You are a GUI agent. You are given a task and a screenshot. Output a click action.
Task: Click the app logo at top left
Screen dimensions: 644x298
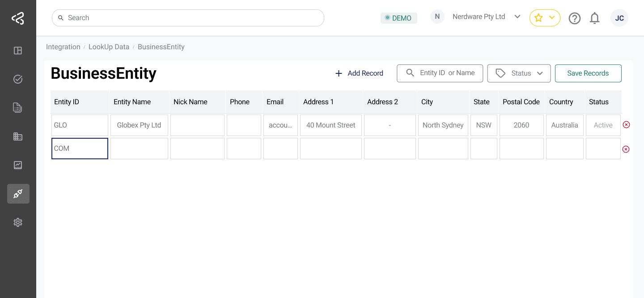18,18
